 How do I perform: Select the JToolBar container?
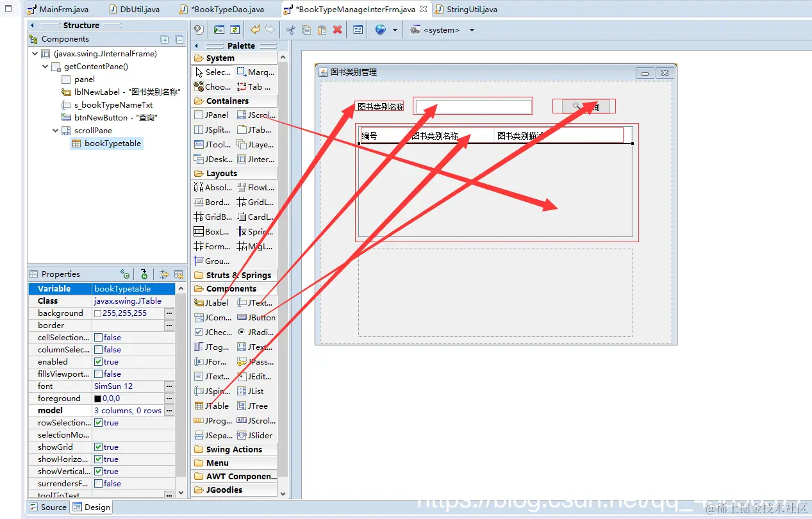(x=213, y=145)
